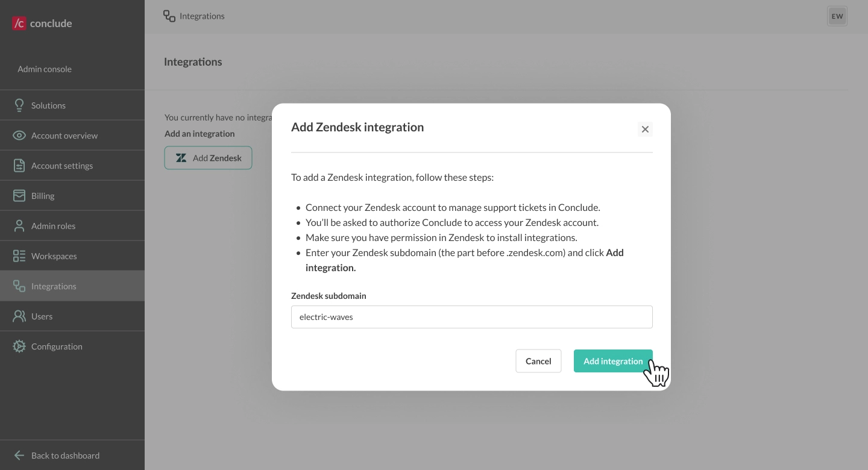Click the Conclude logo icon
Viewport: 868px width, 470px height.
[x=19, y=23]
